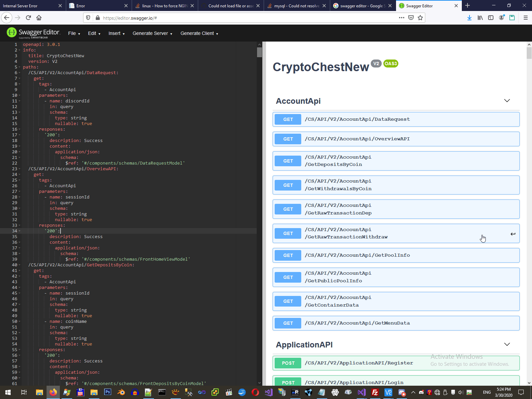Viewport: 532px width, 399px height.
Task: Open the Windows notification center
Action: pos(521,392)
